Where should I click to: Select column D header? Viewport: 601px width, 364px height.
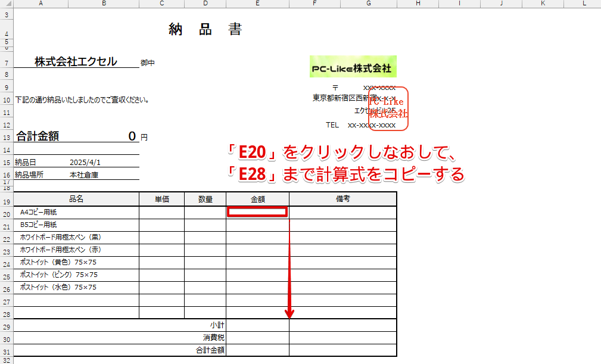pyautogui.click(x=205, y=4)
